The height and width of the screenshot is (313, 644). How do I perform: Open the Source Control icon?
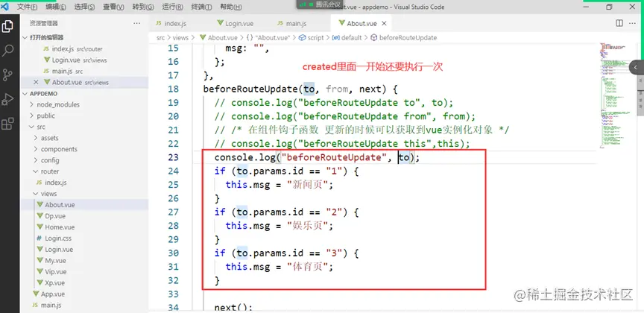click(7, 75)
